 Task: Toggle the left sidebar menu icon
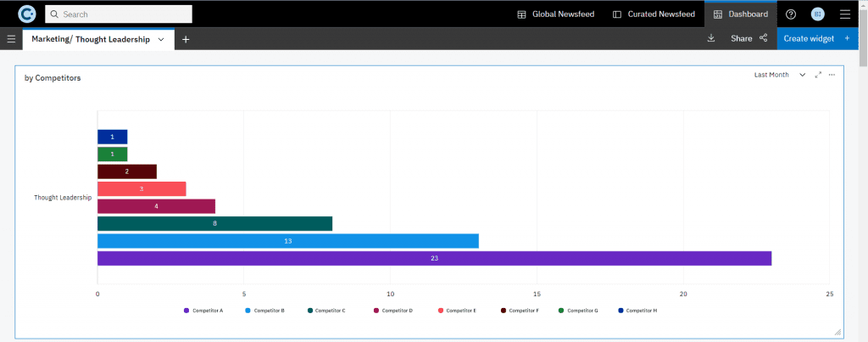point(11,39)
